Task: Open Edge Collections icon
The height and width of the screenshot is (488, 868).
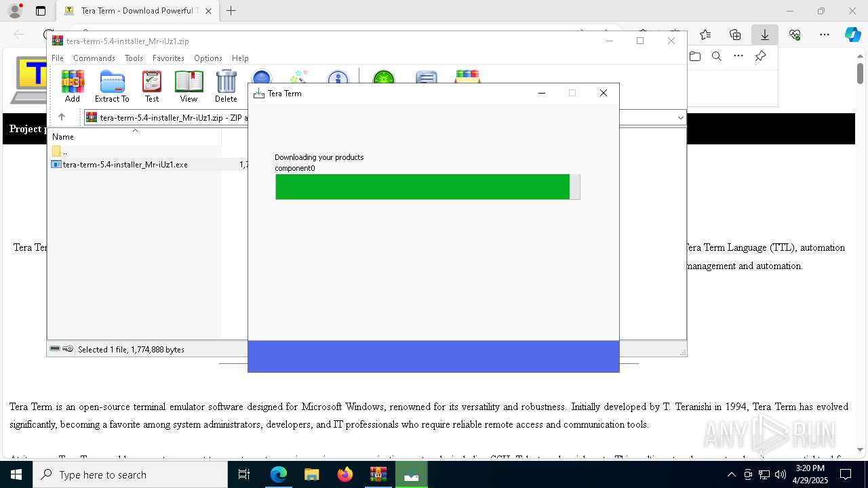Action: (x=735, y=35)
